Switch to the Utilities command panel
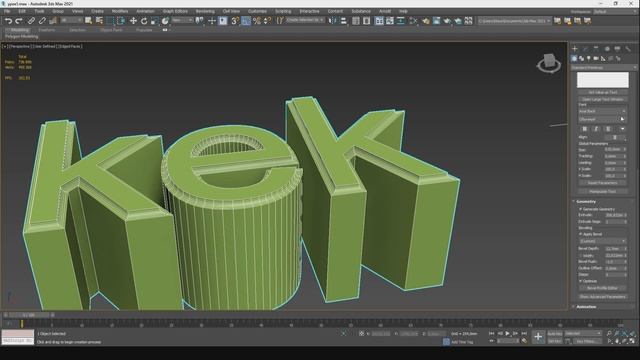The width and height of the screenshot is (640, 360). 628,49
